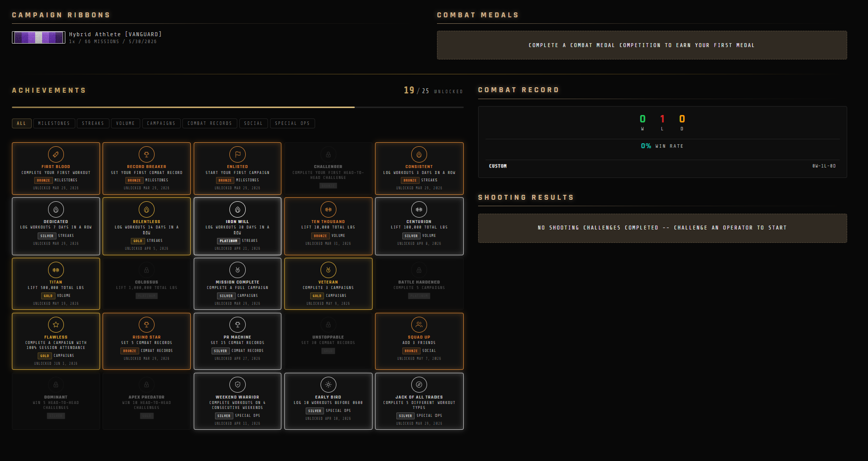This screenshot has height=461, width=868.
Task: Click the shooting challenges start banner
Action: (x=662, y=228)
